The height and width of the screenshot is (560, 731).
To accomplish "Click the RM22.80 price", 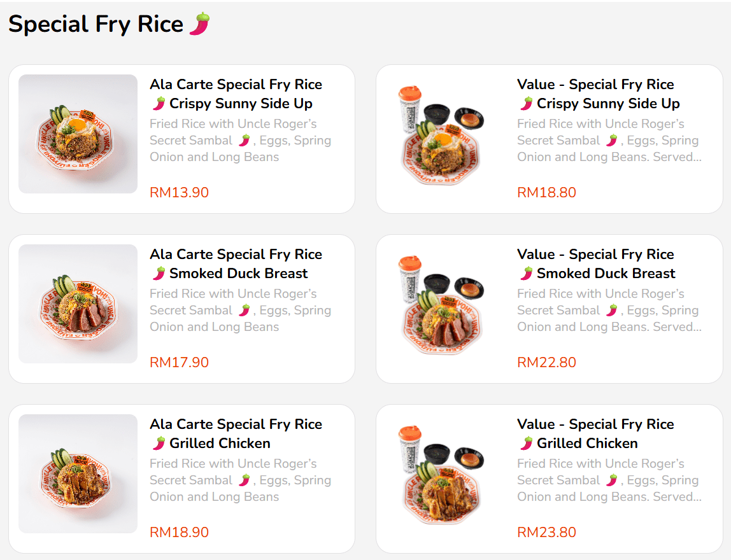I will 546,362.
